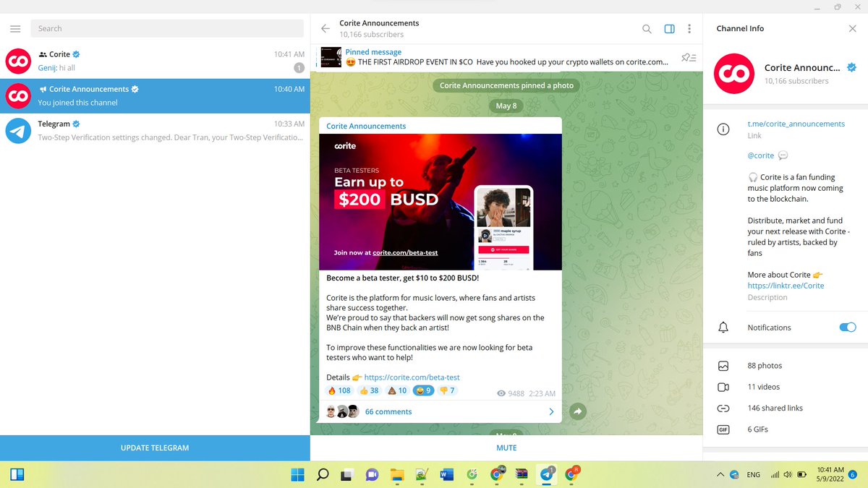Click the UPDATE TELEGRAM button
Screen dimensions: 868x488
155,448
